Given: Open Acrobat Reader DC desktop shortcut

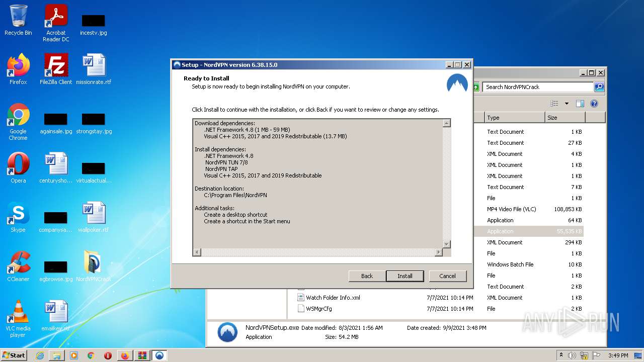Looking at the screenshot, I should click(56, 23).
